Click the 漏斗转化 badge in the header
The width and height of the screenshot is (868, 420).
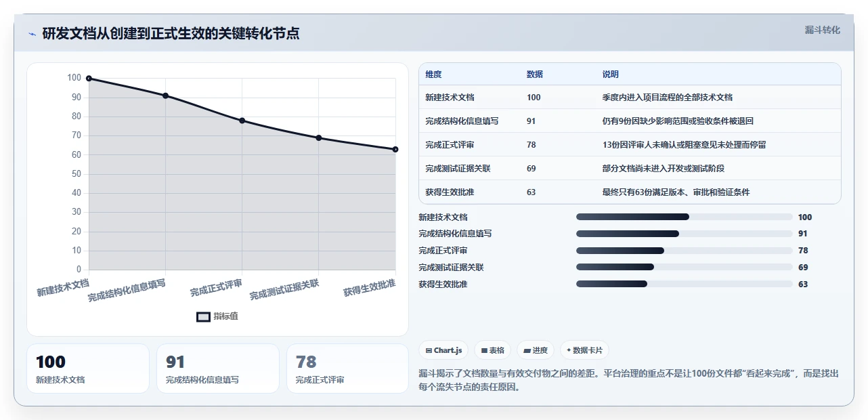[x=822, y=30]
